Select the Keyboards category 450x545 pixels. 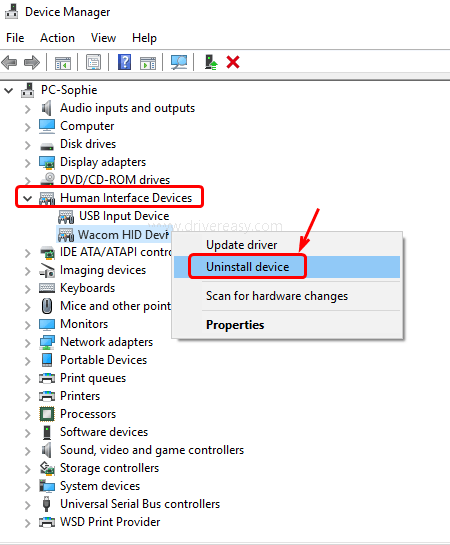pyautogui.click(x=88, y=288)
